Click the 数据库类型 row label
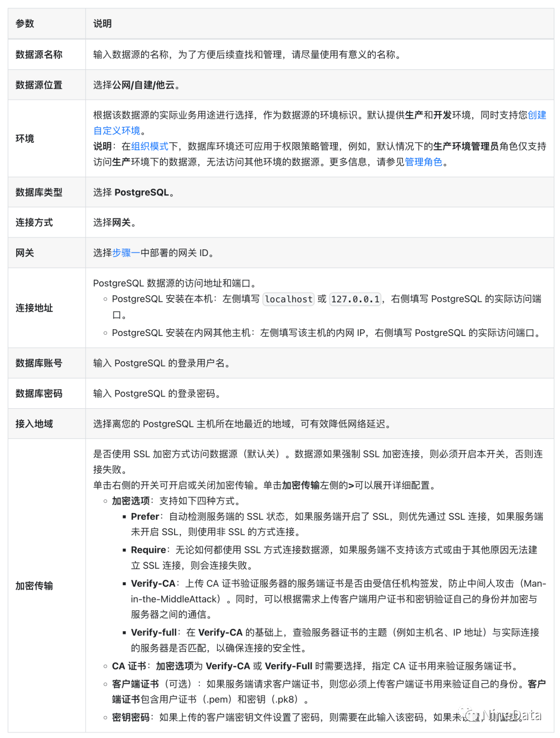 pos(39,192)
